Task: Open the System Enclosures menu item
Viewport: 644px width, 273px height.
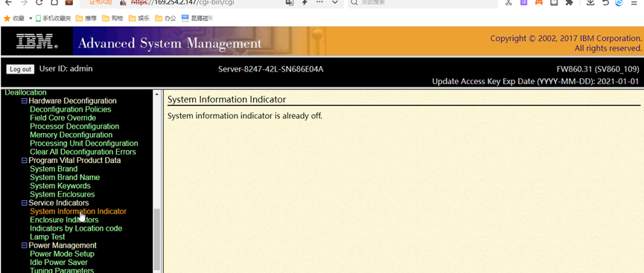Action: point(62,194)
